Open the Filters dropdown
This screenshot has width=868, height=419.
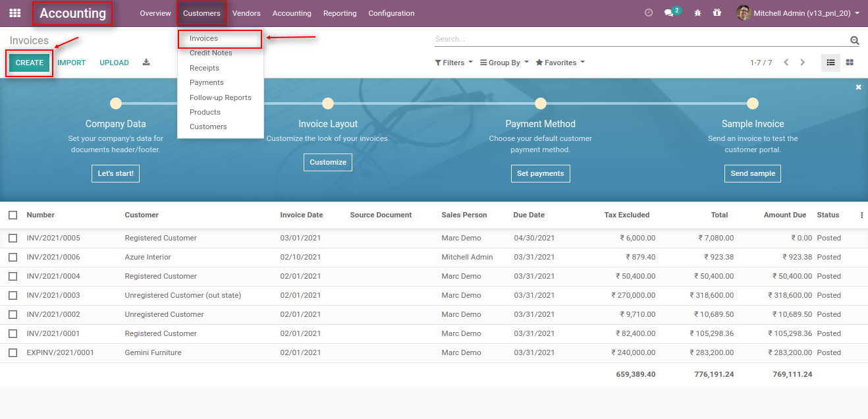[453, 62]
